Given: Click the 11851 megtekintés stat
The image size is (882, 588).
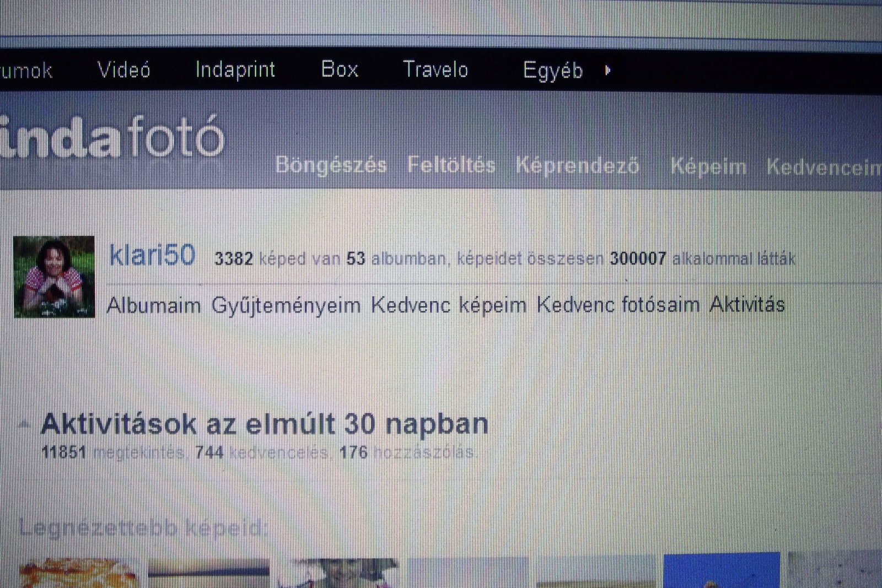Looking at the screenshot, I should point(113,452).
